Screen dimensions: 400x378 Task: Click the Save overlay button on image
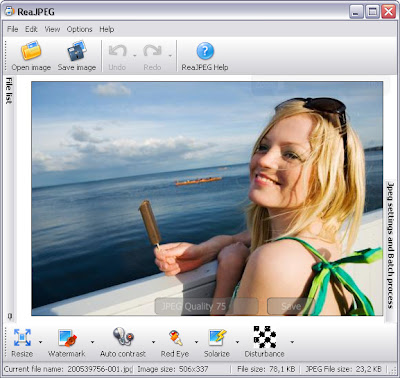click(x=291, y=306)
